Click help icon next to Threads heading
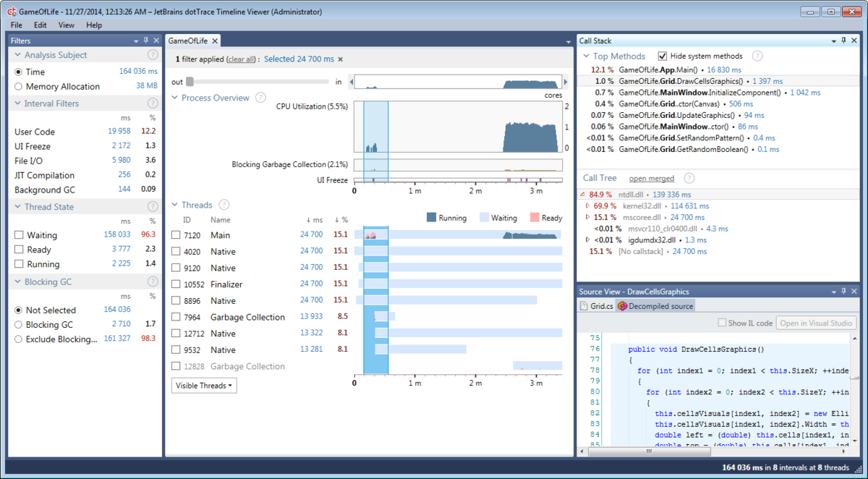The height and width of the screenshot is (479, 868). (224, 205)
